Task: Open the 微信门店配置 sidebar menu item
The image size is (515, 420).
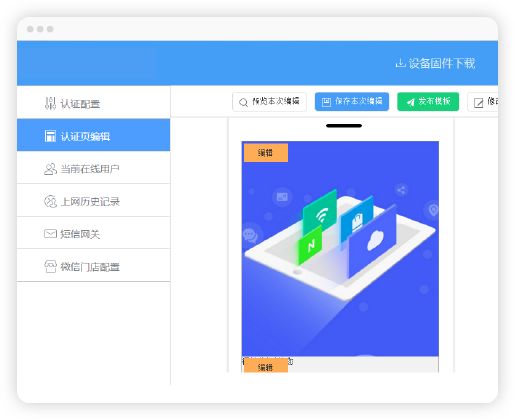Action: click(94, 266)
